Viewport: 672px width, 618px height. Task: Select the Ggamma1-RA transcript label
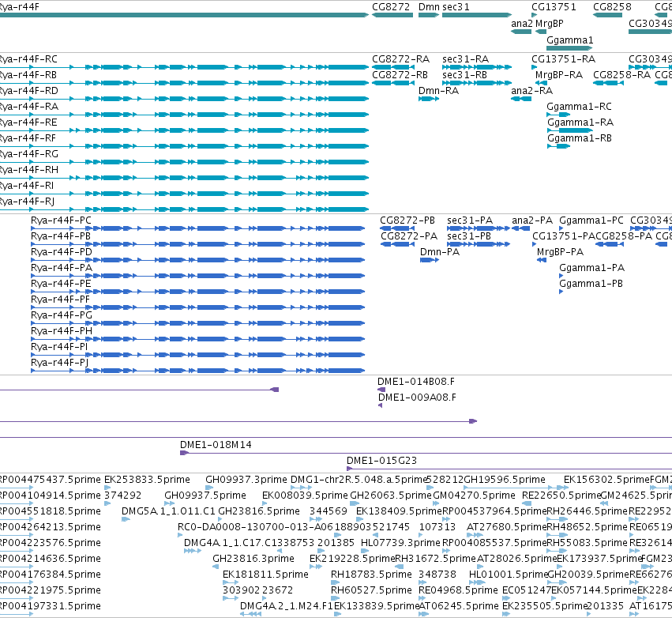(x=580, y=122)
